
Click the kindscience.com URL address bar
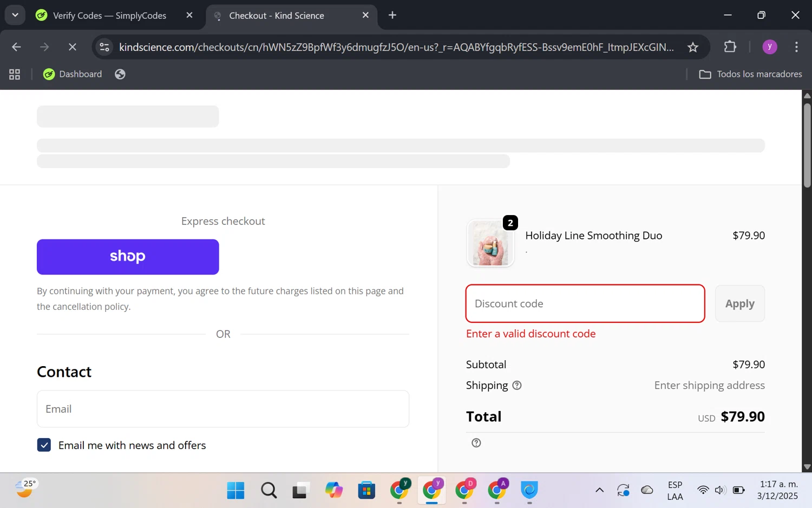click(x=396, y=47)
